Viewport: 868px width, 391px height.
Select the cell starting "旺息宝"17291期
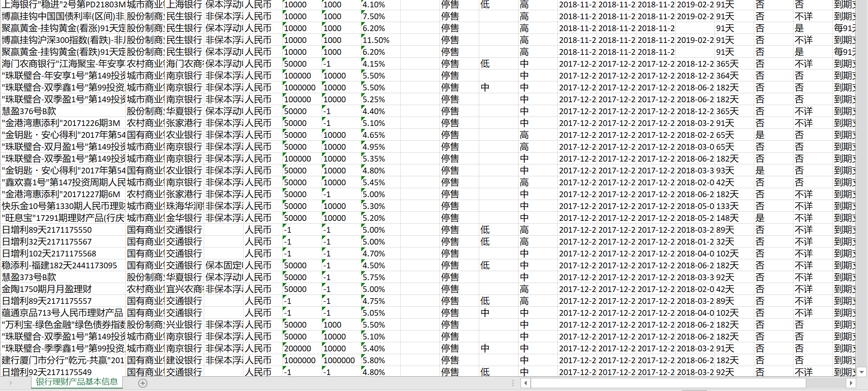tap(63, 218)
